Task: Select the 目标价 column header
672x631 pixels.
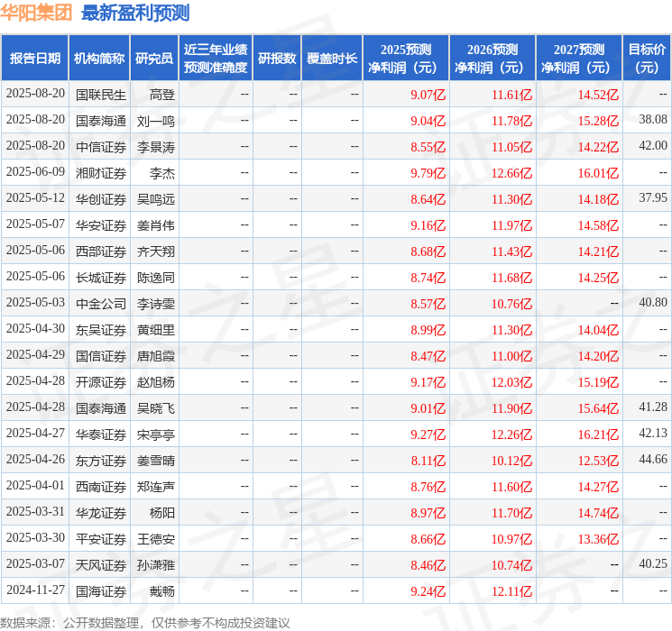Action: pyautogui.click(x=647, y=59)
